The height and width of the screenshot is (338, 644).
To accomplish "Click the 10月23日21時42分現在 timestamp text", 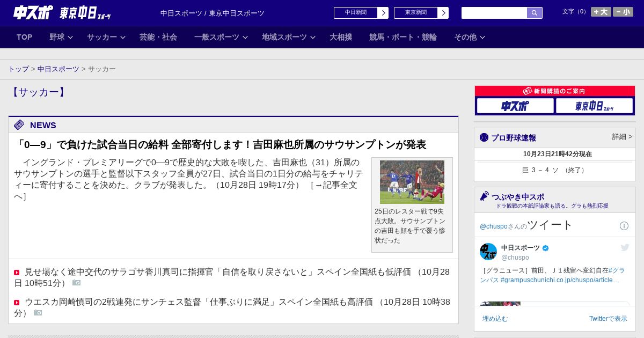I will point(558,154).
